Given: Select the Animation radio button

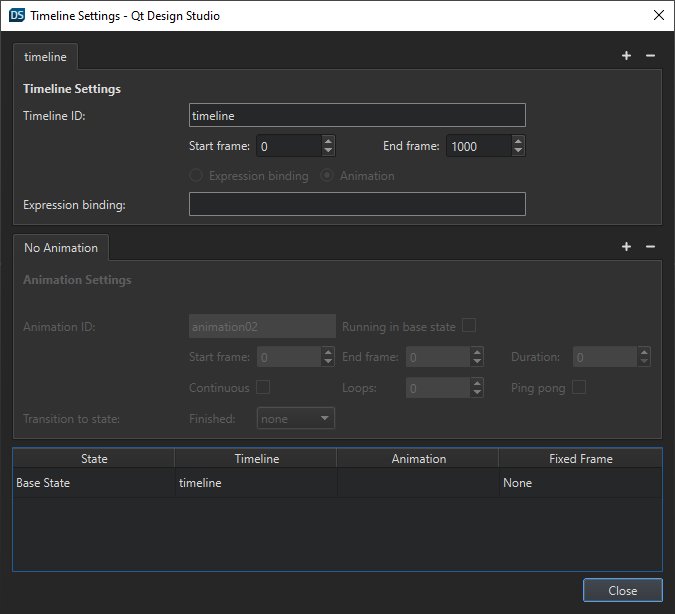Looking at the screenshot, I should coord(327,176).
